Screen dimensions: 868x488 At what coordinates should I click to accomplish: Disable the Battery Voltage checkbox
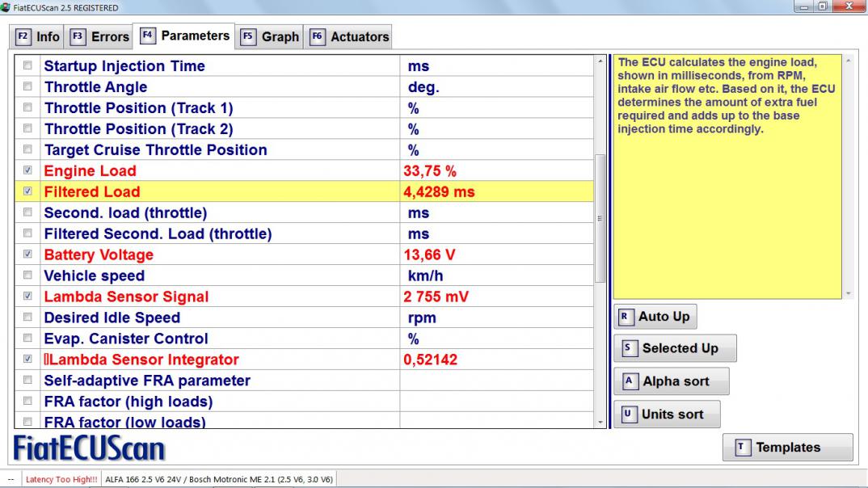click(x=29, y=255)
